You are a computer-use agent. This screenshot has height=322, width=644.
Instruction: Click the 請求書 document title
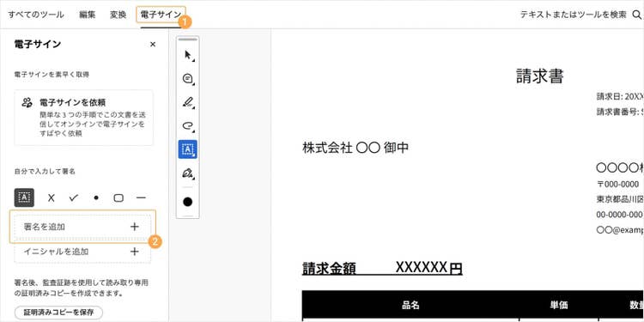pyautogui.click(x=540, y=76)
